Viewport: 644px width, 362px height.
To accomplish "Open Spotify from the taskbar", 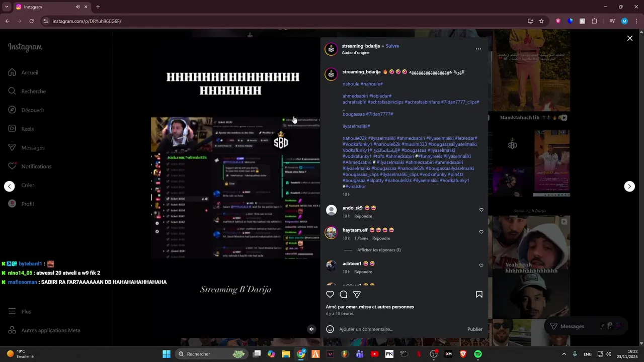I will (478, 354).
